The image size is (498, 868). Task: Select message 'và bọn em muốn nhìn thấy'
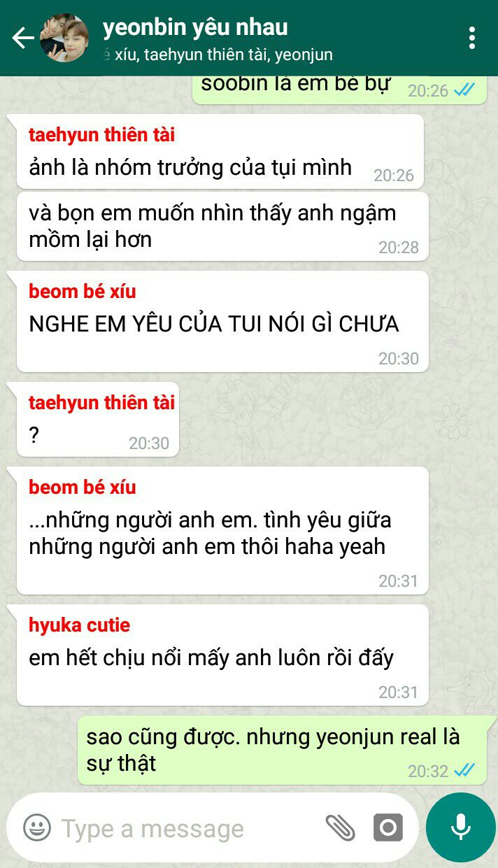point(222,227)
